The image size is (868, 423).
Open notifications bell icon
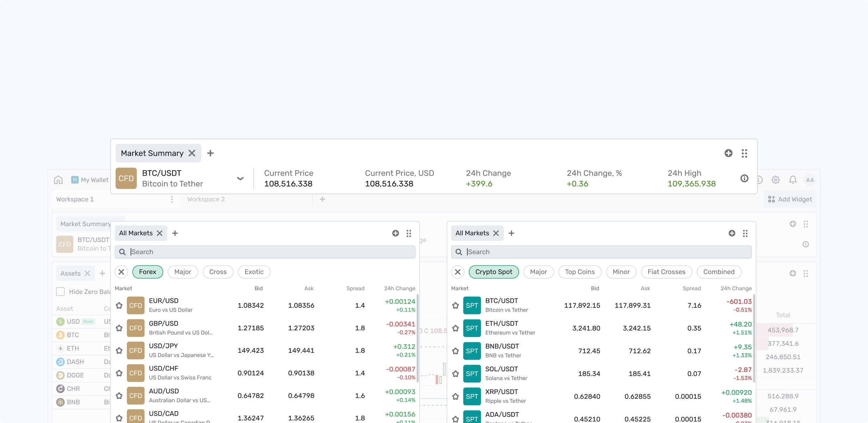coord(793,180)
